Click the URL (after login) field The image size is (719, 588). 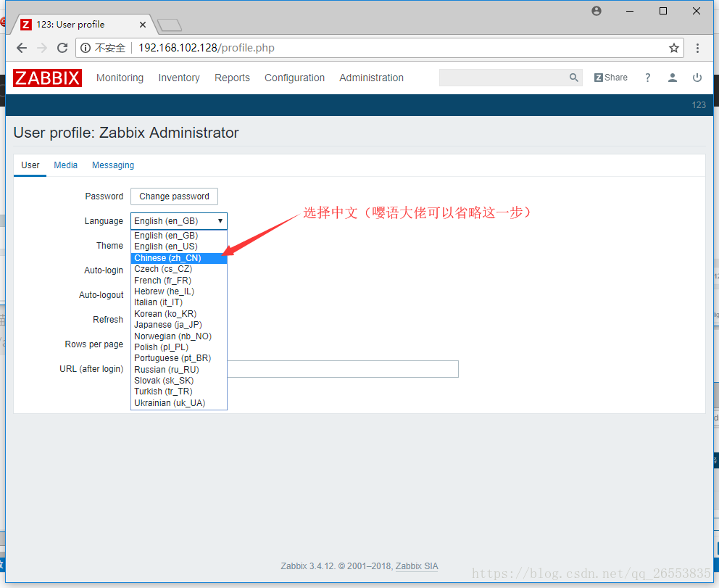(343, 369)
